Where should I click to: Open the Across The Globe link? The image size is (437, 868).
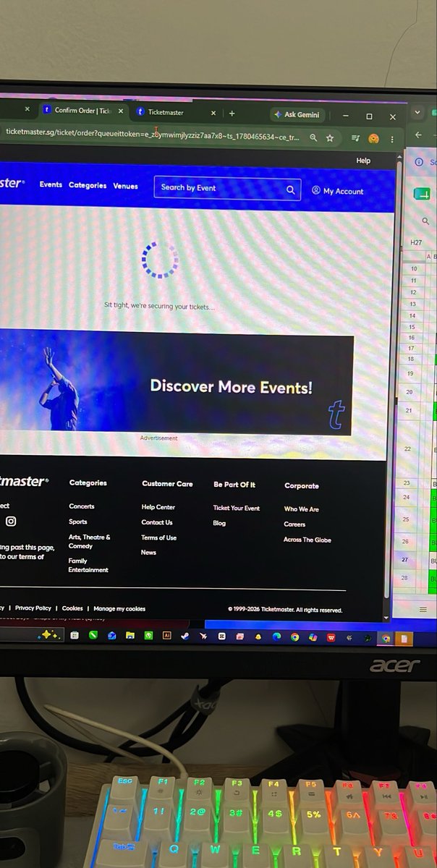(x=307, y=540)
